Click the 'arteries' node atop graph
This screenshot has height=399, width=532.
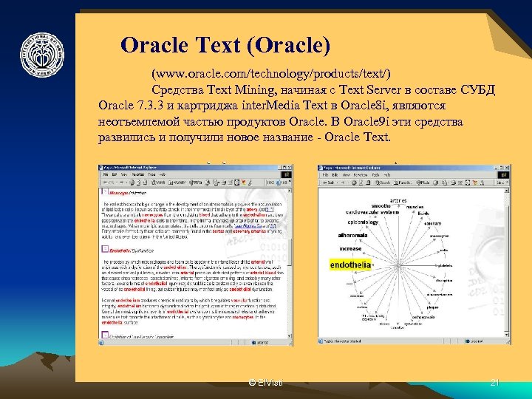point(398,200)
